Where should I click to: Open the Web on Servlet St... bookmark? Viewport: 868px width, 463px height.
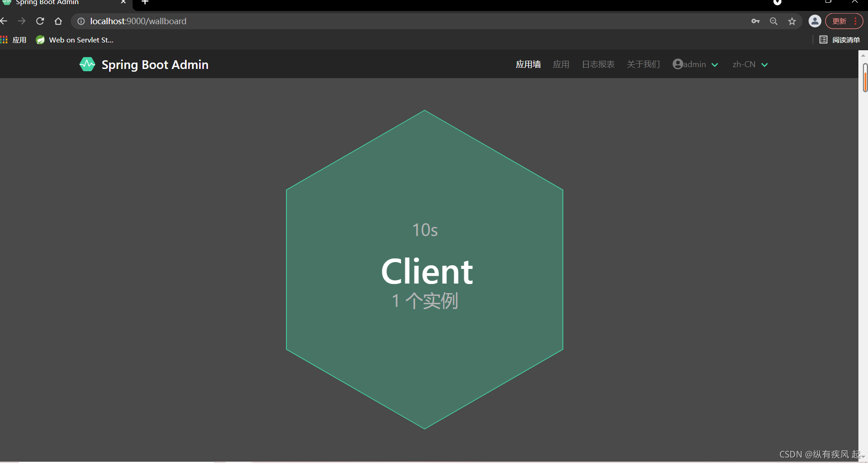[x=74, y=40]
